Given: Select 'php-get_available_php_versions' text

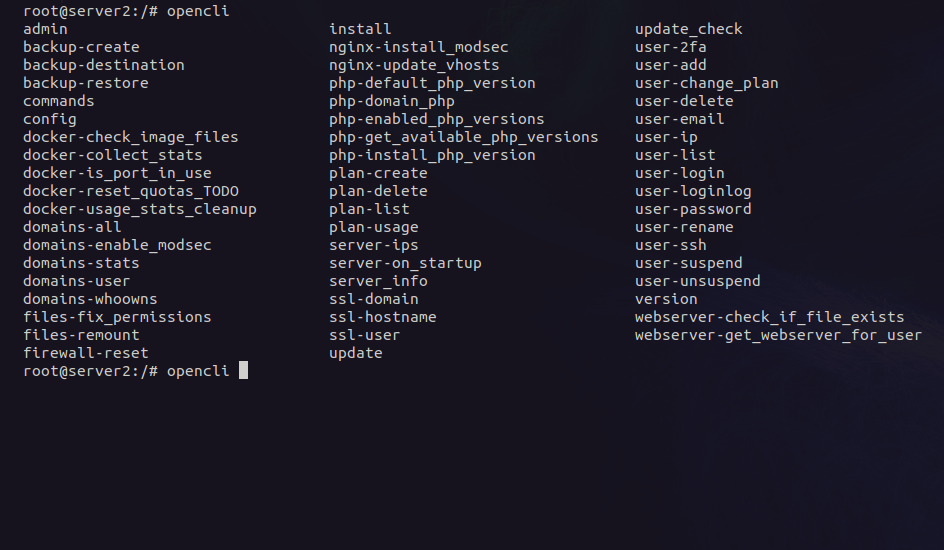Looking at the screenshot, I should 464,137.
